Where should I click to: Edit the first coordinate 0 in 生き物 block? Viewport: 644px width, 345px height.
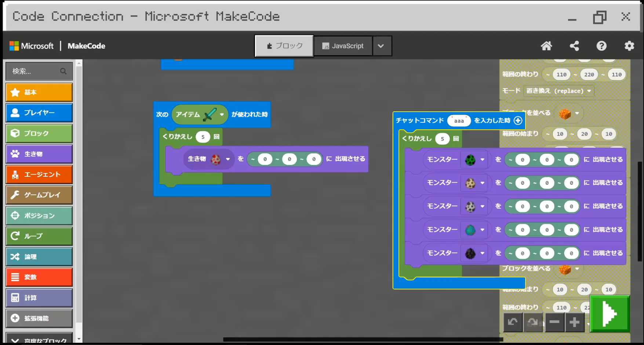click(x=265, y=159)
